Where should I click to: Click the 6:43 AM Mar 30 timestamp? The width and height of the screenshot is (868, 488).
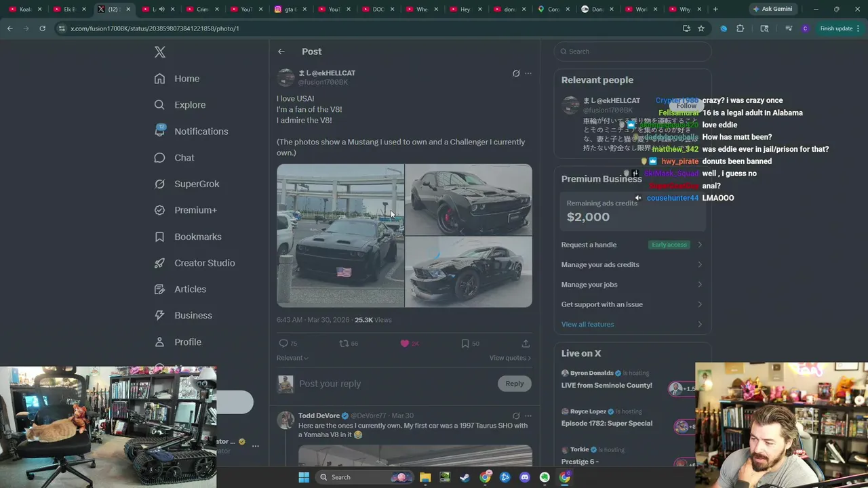pos(313,320)
